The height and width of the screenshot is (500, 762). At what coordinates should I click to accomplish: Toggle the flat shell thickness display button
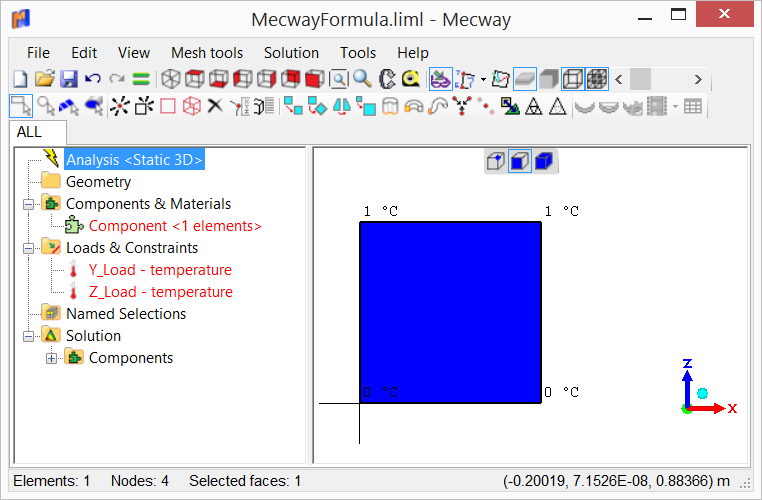click(x=525, y=79)
